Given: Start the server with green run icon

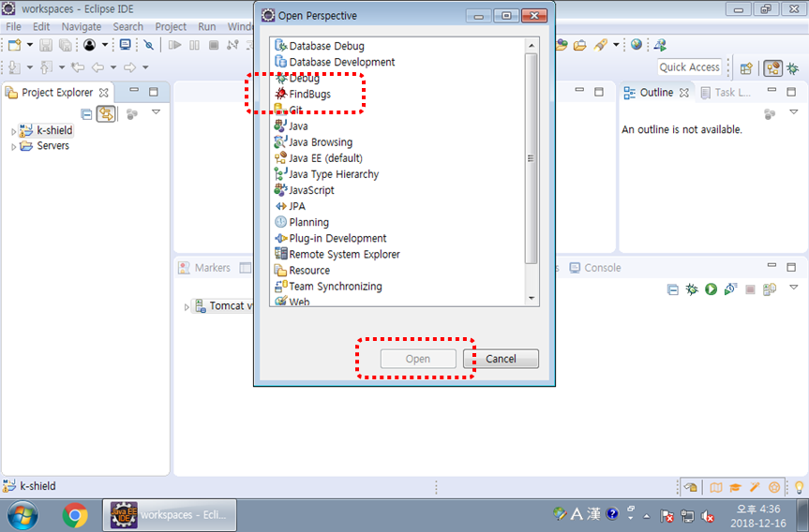Looking at the screenshot, I should pos(711,289).
